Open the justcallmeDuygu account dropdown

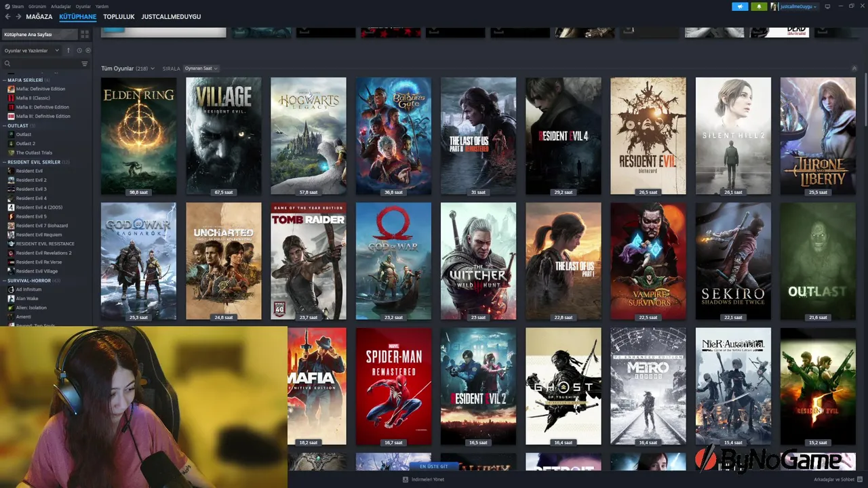click(799, 6)
